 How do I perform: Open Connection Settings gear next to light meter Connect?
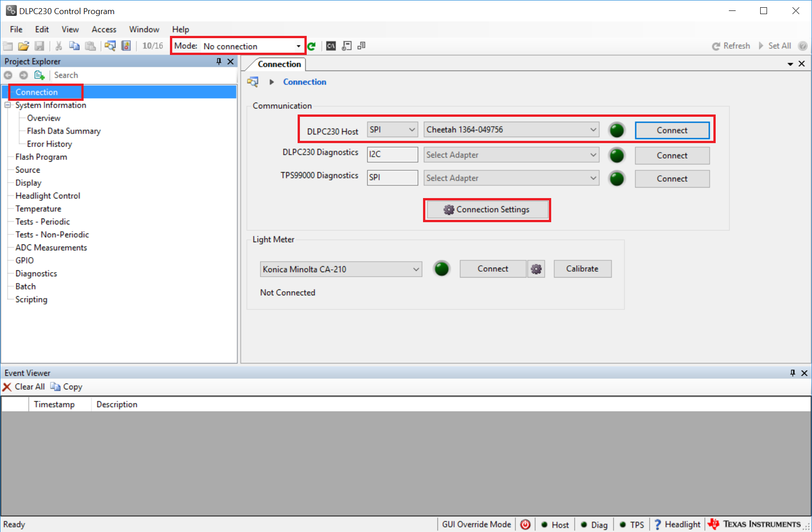pyautogui.click(x=536, y=268)
